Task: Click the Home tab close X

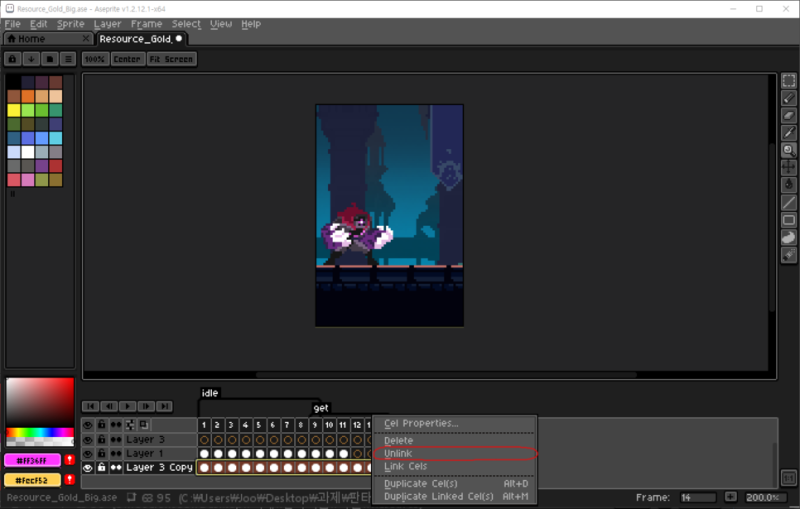Action: tap(86, 38)
